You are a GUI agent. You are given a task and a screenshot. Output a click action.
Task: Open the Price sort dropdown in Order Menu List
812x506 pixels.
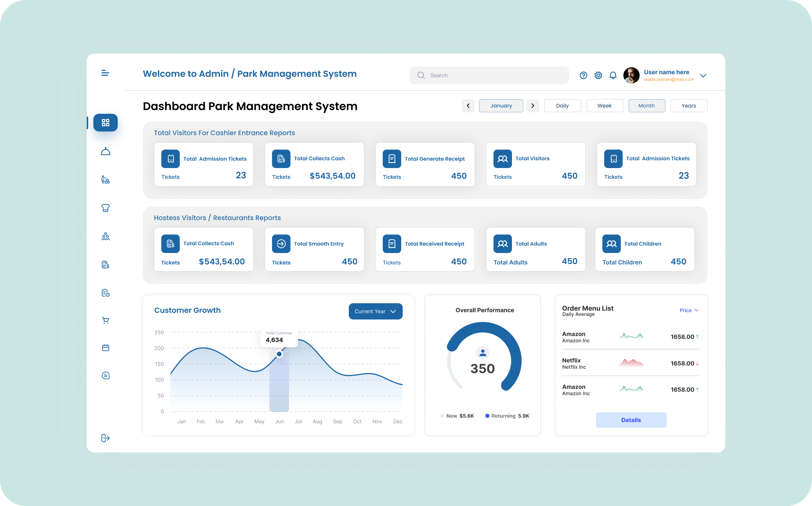pyautogui.click(x=689, y=310)
